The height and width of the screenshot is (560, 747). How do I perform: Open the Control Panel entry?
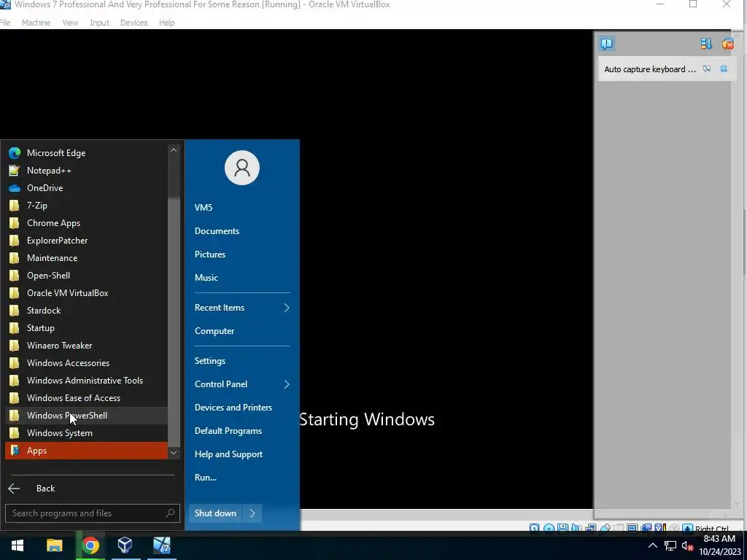click(x=242, y=384)
